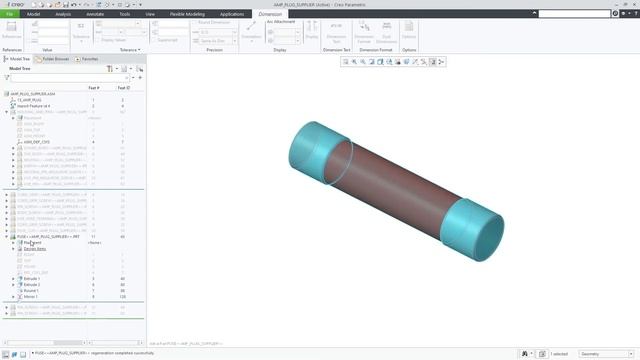Expand the FUSE Placement node
Viewport: 640px width, 360px height.
[13, 243]
